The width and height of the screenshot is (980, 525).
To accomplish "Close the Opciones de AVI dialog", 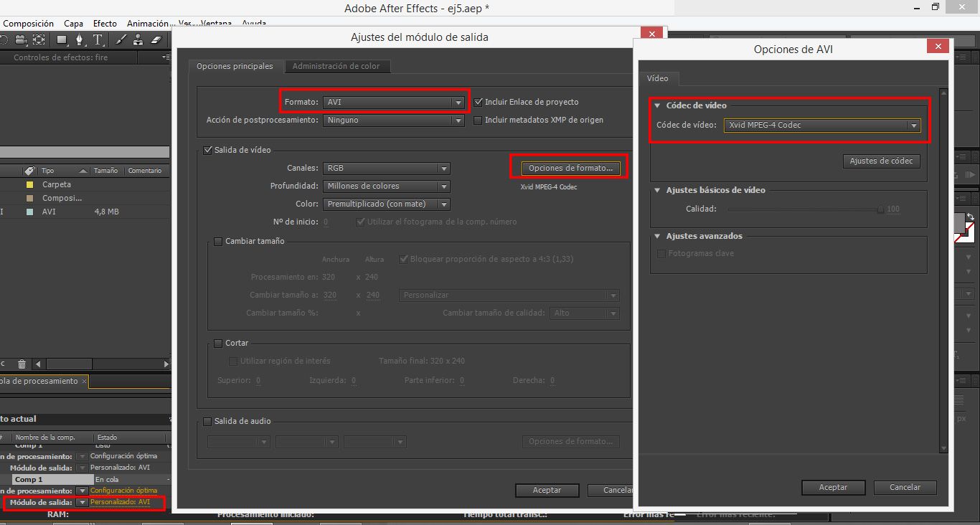I will pyautogui.click(x=938, y=47).
